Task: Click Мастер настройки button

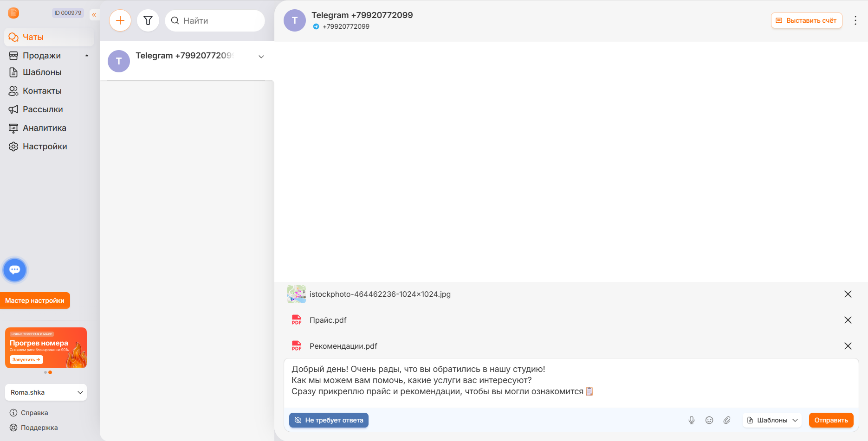Action: point(35,300)
